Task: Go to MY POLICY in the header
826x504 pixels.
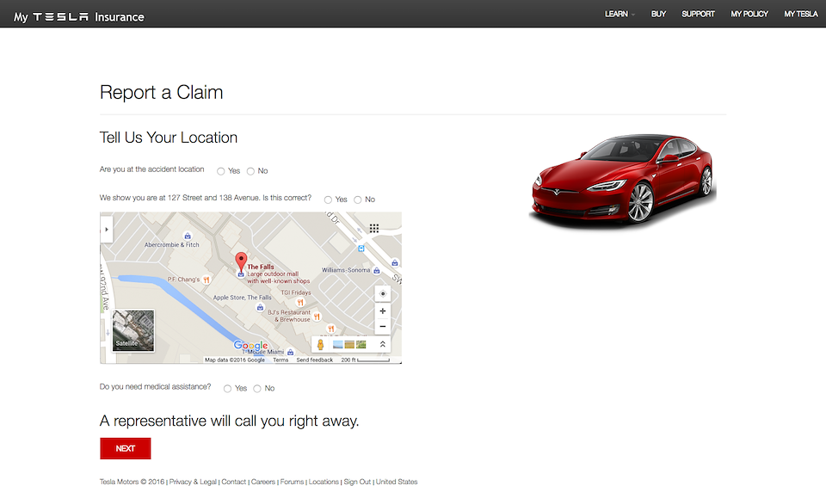Action: [x=749, y=14]
